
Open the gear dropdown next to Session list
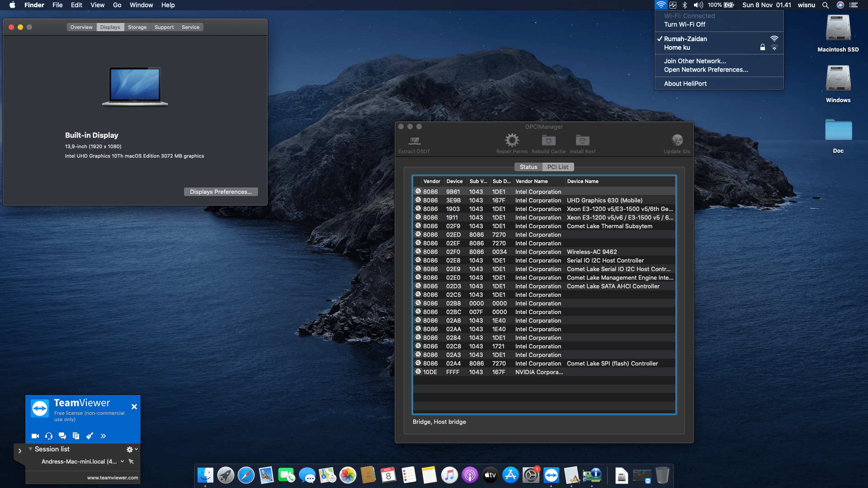131,449
